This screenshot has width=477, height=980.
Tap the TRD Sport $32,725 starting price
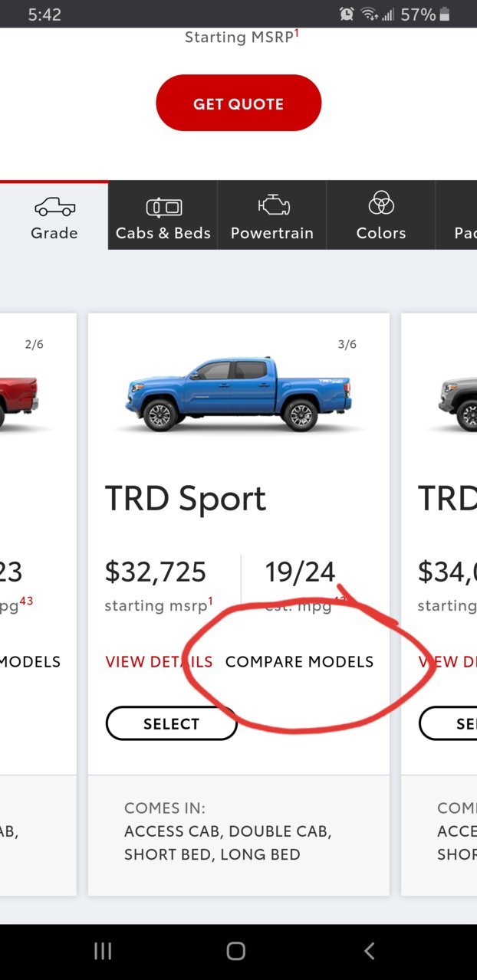156,572
